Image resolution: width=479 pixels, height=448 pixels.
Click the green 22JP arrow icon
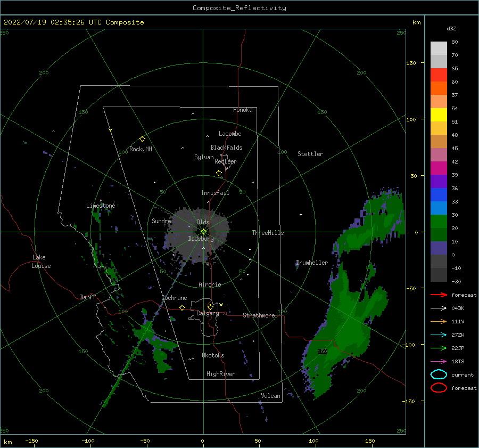pyautogui.click(x=439, y=348)
